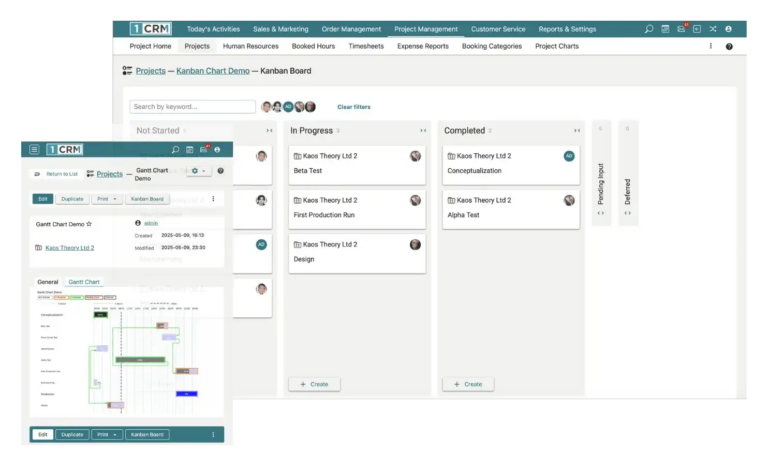Click assignee avatar on Design card
The height and width of the screenshot is (466, 768).
coord(415,245)
